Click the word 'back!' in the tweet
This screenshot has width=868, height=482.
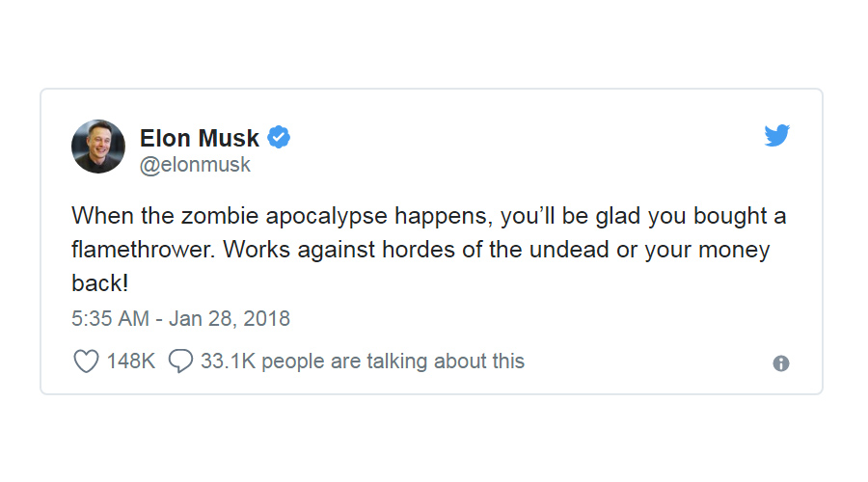tap(99, 283)
